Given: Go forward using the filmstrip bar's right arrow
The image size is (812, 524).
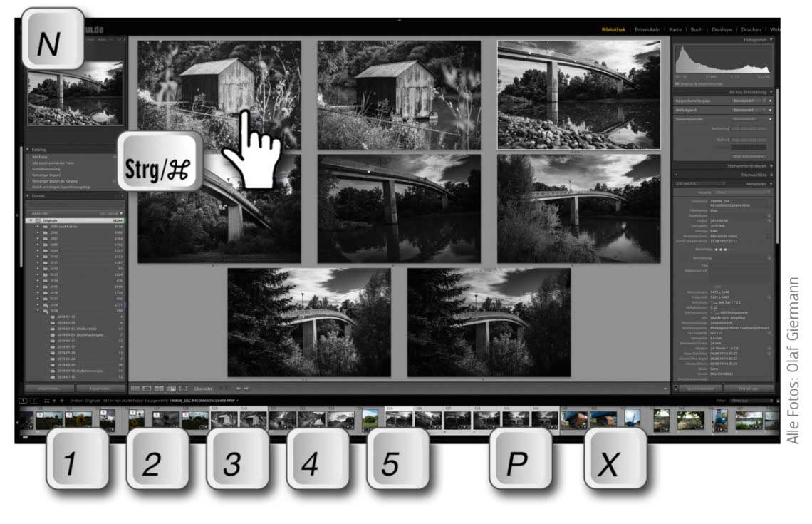Looking at the screenshot, I should (62, 401).
